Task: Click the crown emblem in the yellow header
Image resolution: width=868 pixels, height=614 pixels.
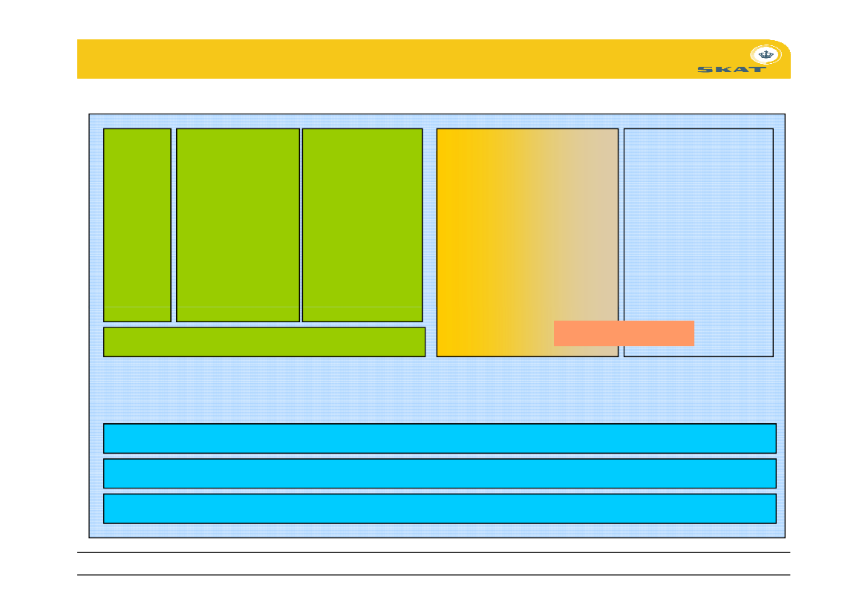Action: (x=766, y=54)
